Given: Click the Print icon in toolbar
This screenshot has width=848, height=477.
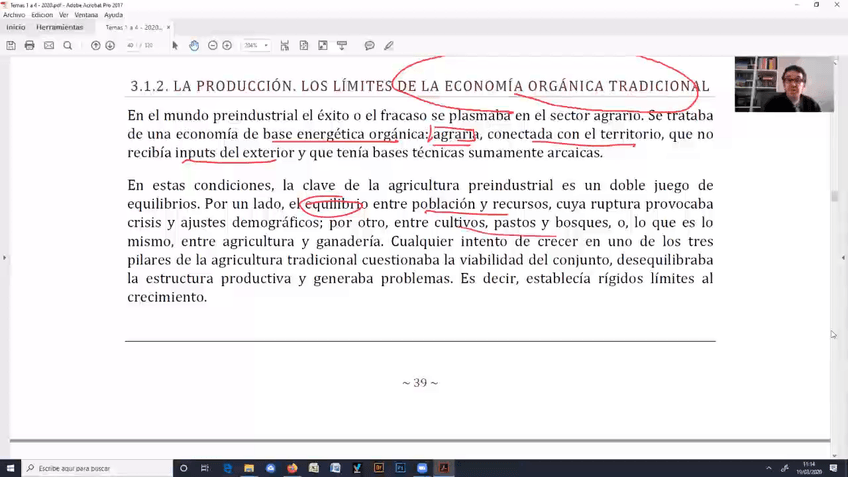Looking at the screenshot, I should (30, 45).
